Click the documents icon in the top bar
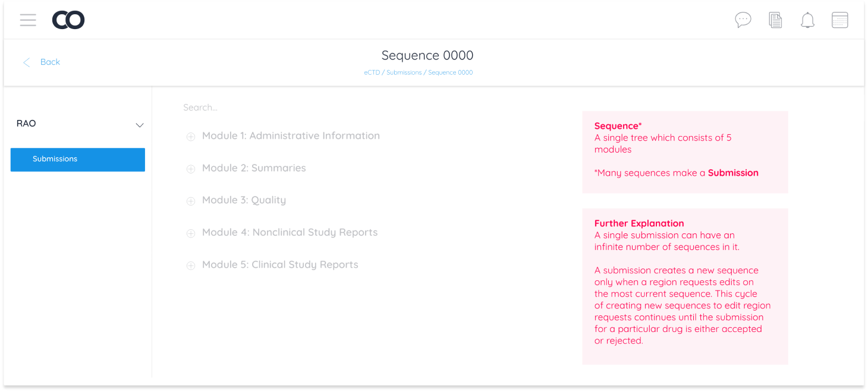Screen dimensions: 868x392 [775, 20]
